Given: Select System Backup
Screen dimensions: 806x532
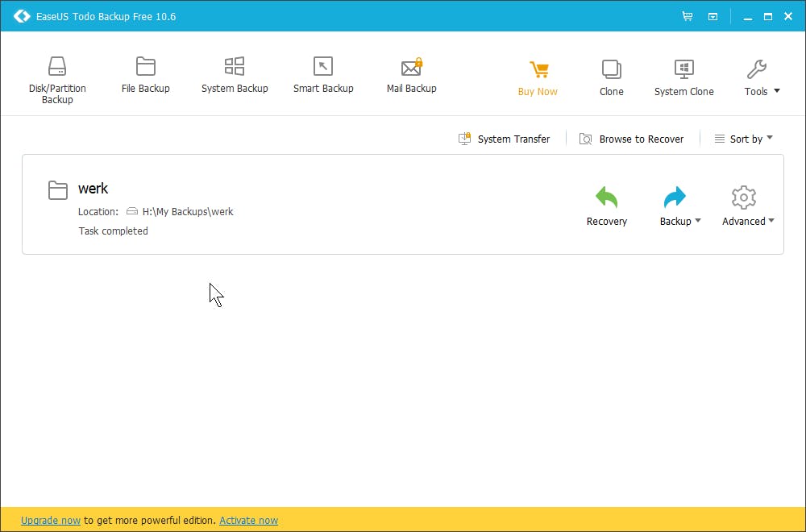Looking at the screenshot, I should [x=235, y=74].
